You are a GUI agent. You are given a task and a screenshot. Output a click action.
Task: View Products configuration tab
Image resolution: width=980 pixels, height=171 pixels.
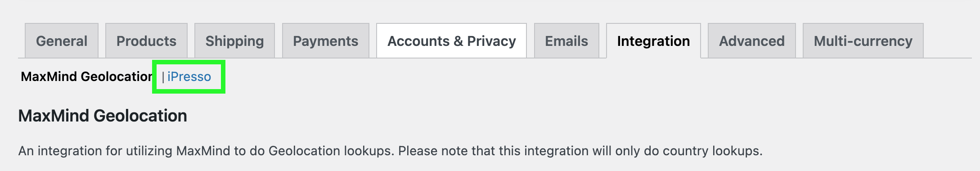[146, 41]
